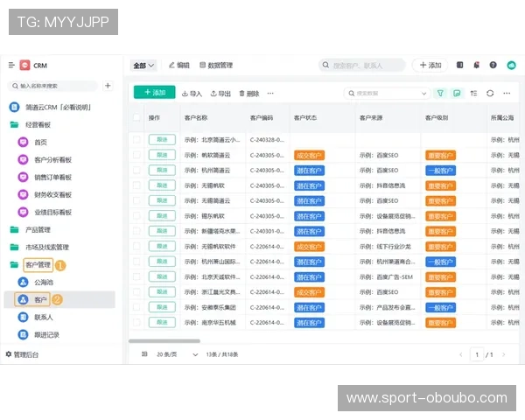Open the user avatar menu
525x420 pixels.
[x=511, y=65]
